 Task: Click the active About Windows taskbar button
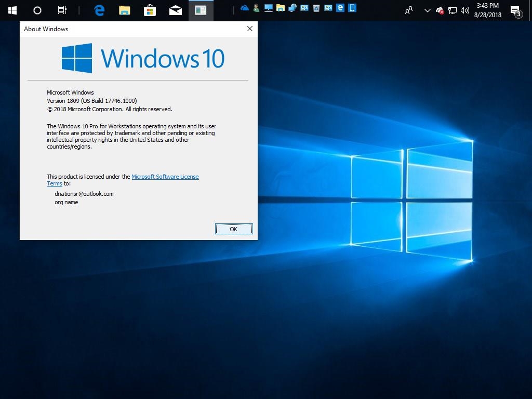pyautogui.click(x=201, y=10)
